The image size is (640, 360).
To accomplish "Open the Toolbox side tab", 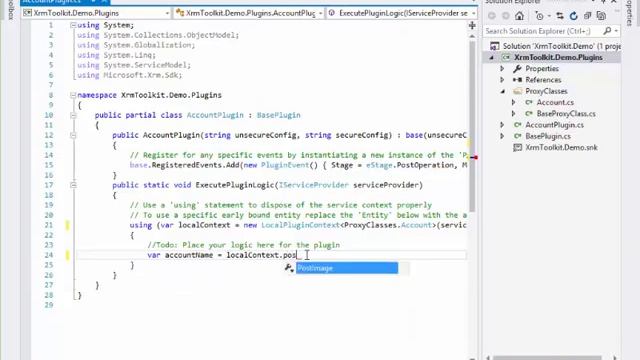I will coord(11,9).
